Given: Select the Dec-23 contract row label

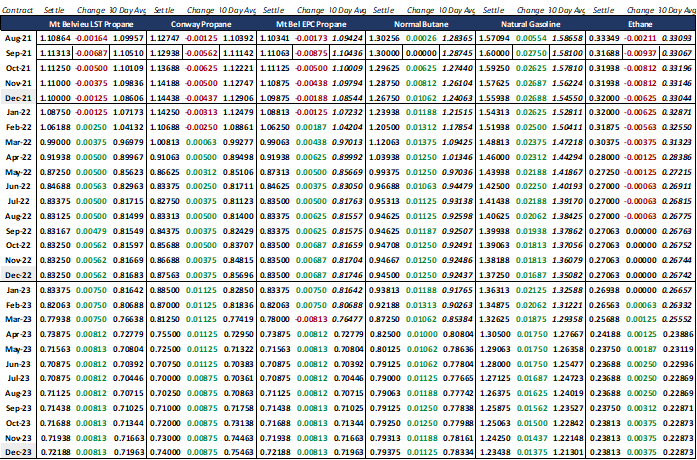Looking at the screenshot, I should (x=18, y=452).
